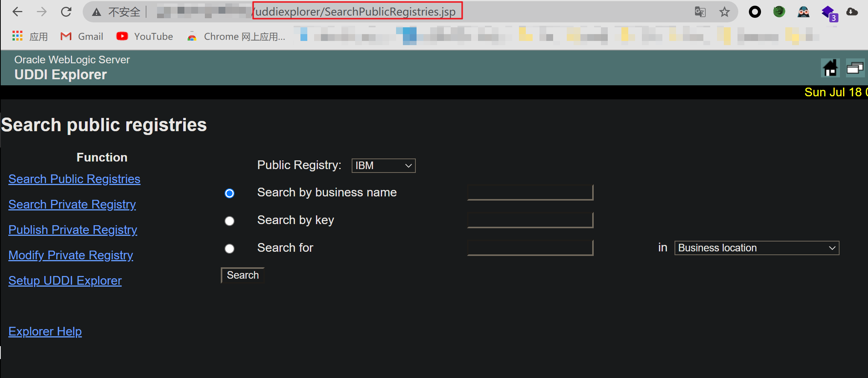Open the Search Public Registries link
This screenshot has height=378, width=868.
[74, 179]
